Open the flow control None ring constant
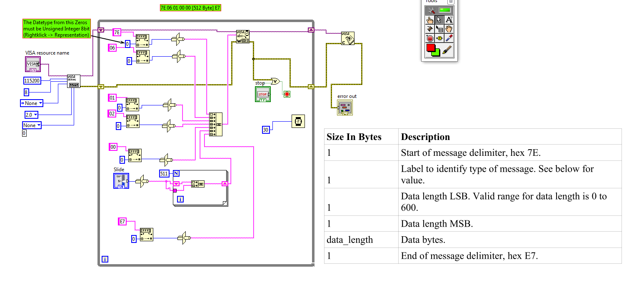 pyautogui.click(x=32, y=125)
